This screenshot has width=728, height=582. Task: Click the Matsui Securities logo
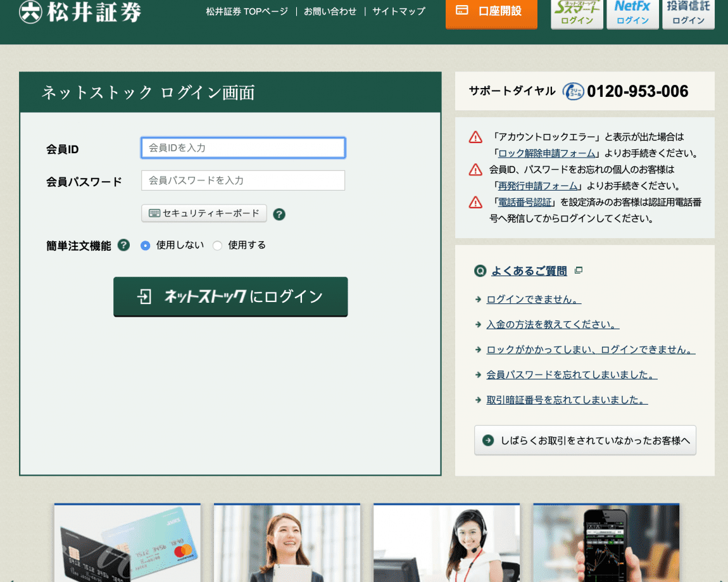tap(80, 12)
